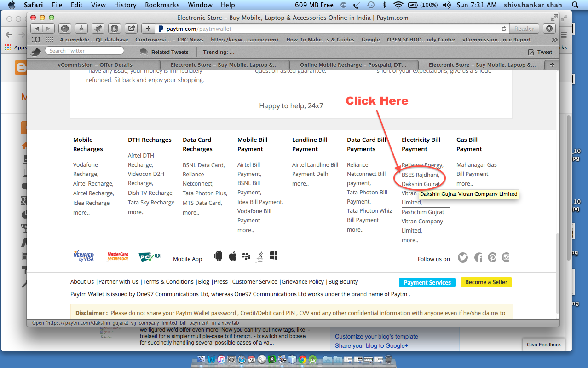Screen dimensions: 588x368
Task: Open the Bookmarks menu
Action: coord(162,5)
